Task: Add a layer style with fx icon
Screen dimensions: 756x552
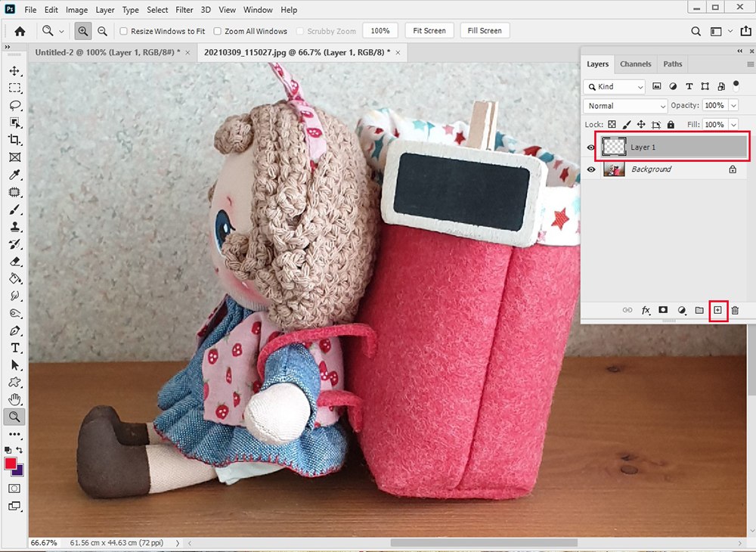Action: click(x=646, y=310)
